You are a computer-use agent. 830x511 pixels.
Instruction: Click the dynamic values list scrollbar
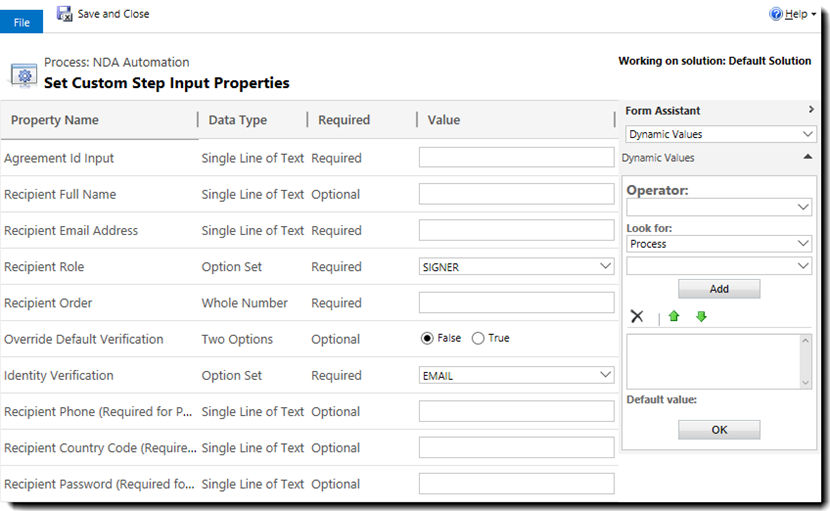(x=805, y=362)
